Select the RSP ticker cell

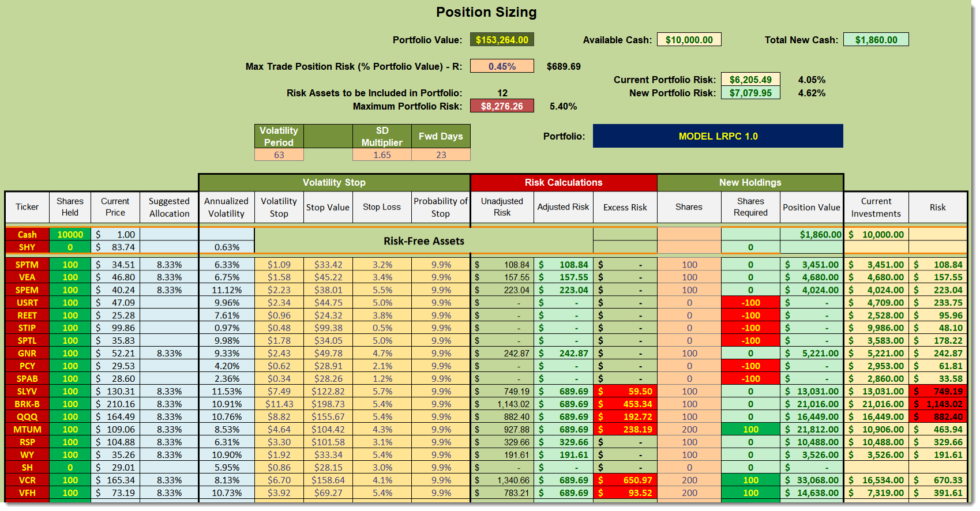(27, 442)
